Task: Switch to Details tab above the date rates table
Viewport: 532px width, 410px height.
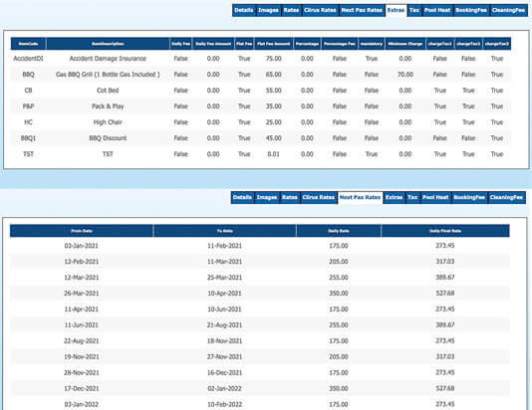Action: (242, 198)
